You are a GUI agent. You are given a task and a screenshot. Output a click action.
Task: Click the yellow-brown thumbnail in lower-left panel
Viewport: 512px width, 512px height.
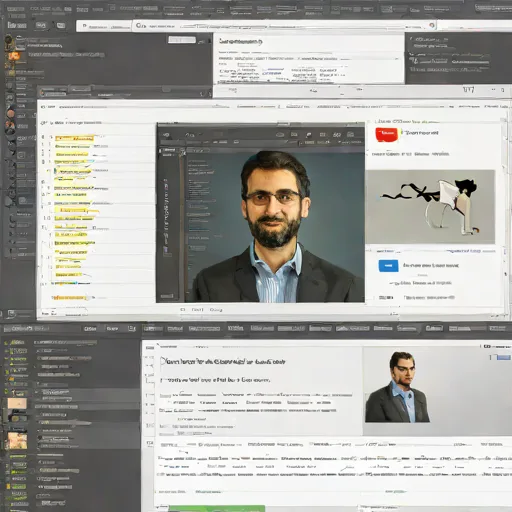click(x=17, y=440)
